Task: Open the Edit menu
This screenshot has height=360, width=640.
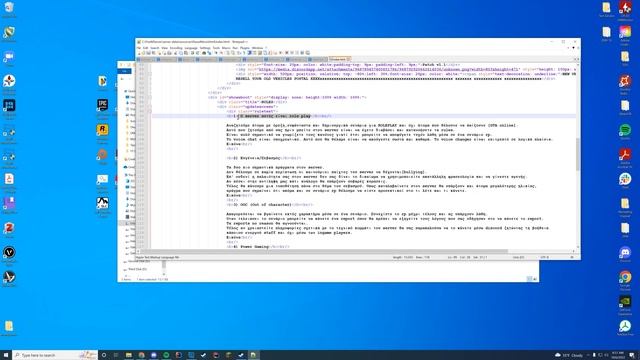Action: (x=145, y=48)
